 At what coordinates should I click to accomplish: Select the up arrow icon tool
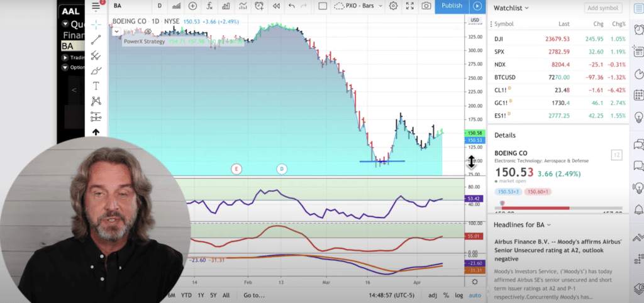coord(96,132)
